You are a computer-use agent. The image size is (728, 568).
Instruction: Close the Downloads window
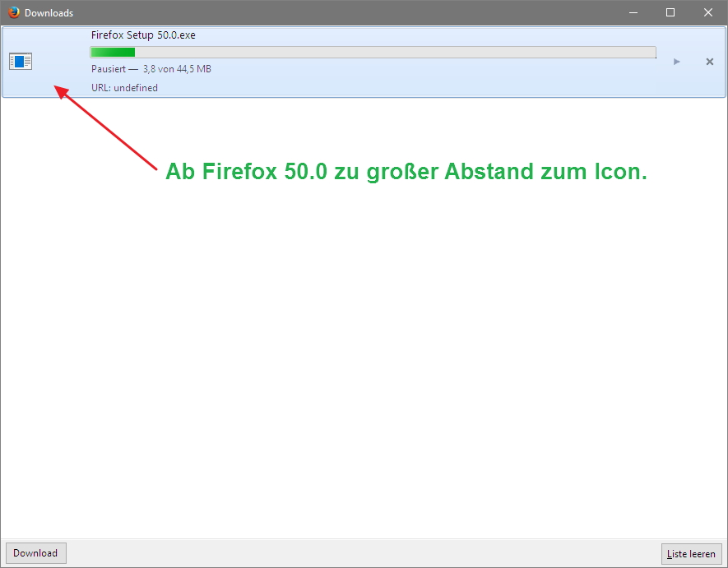click(x=708, y=12)
